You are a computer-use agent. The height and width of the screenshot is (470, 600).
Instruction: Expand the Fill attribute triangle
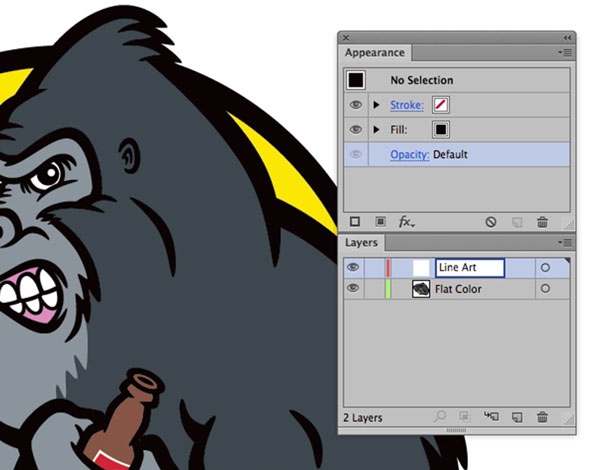pos(377,129)
